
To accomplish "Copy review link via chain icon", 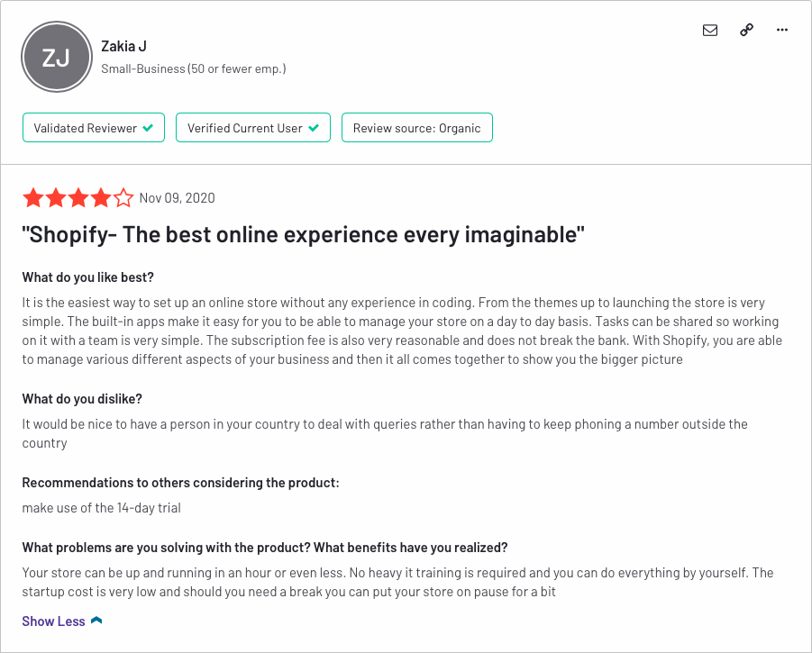I will coord(746,30).
